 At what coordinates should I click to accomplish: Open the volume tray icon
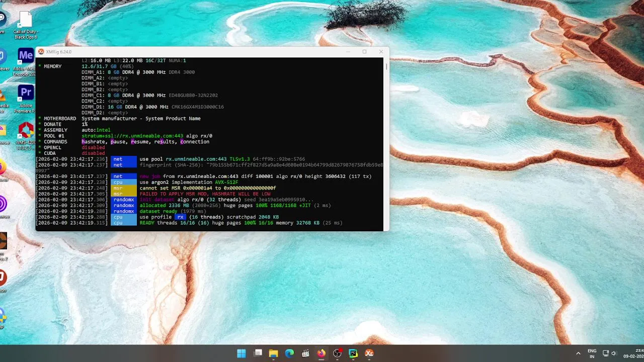[614, 353]
